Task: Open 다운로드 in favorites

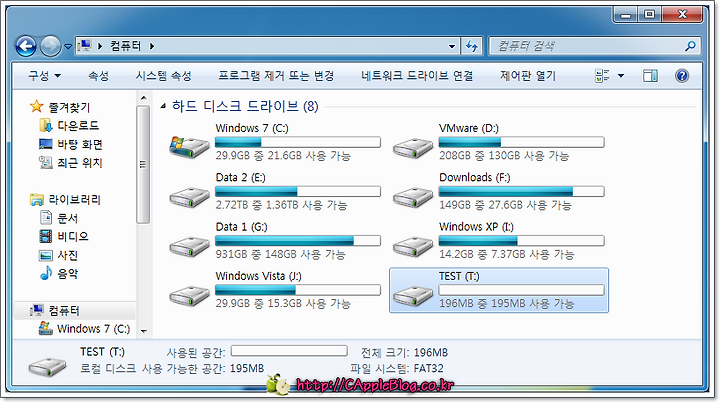Action: (x=78, y=126)
